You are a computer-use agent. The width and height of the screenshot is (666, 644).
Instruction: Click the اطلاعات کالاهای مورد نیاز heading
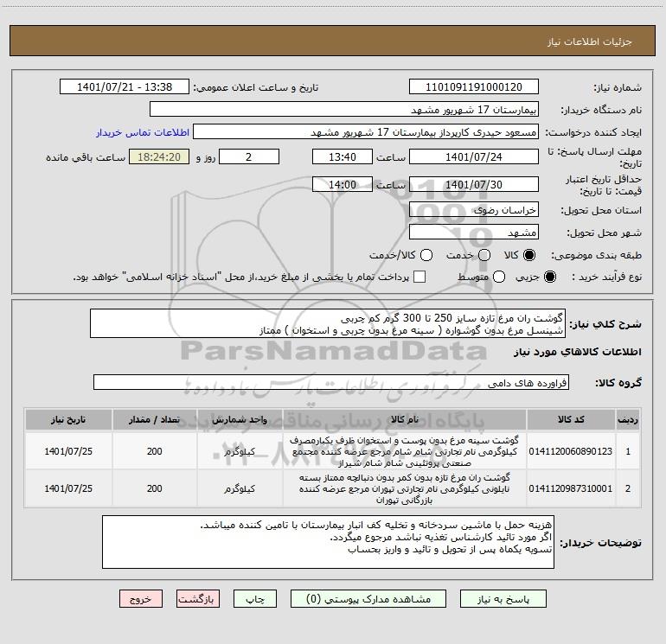[x=578, y=352]
